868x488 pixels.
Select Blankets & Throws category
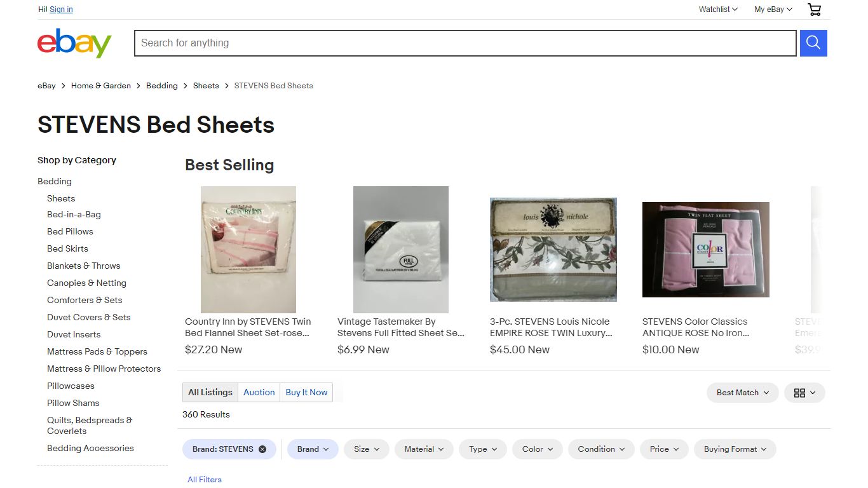click(83, 266)
